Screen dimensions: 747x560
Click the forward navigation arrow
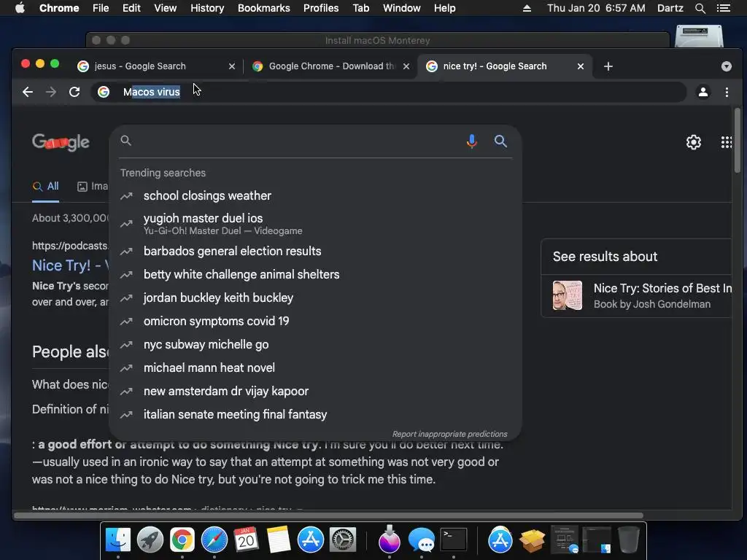tap(50, 92)
